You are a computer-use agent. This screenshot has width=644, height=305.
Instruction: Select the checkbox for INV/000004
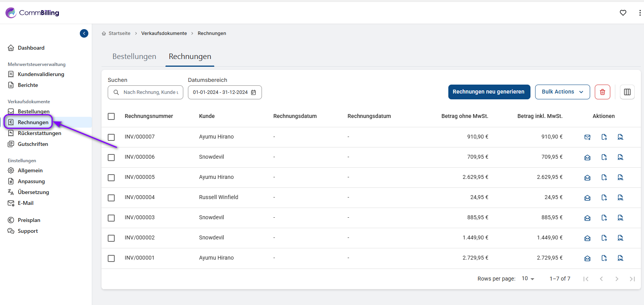tap(111, 198)
